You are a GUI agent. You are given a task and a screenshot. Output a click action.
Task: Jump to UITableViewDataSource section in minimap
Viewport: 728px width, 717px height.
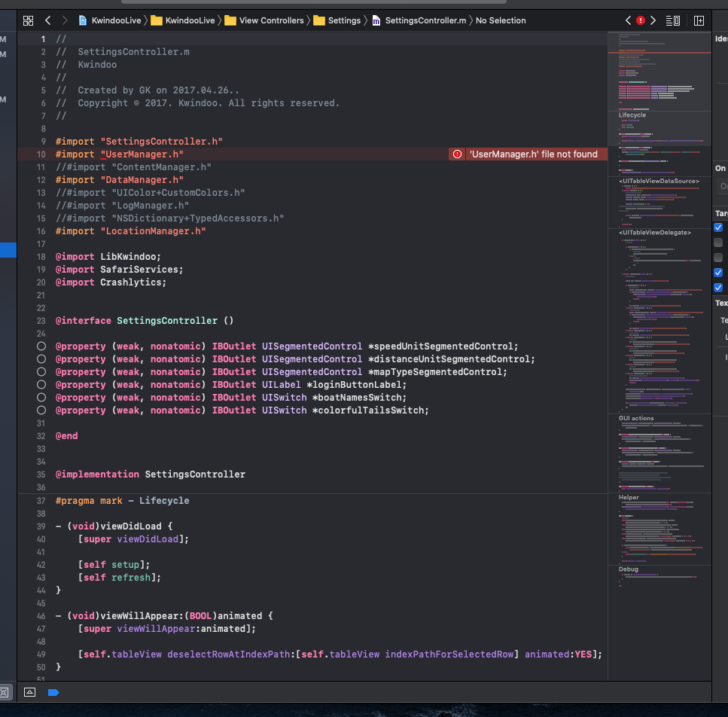pos(659,181)
